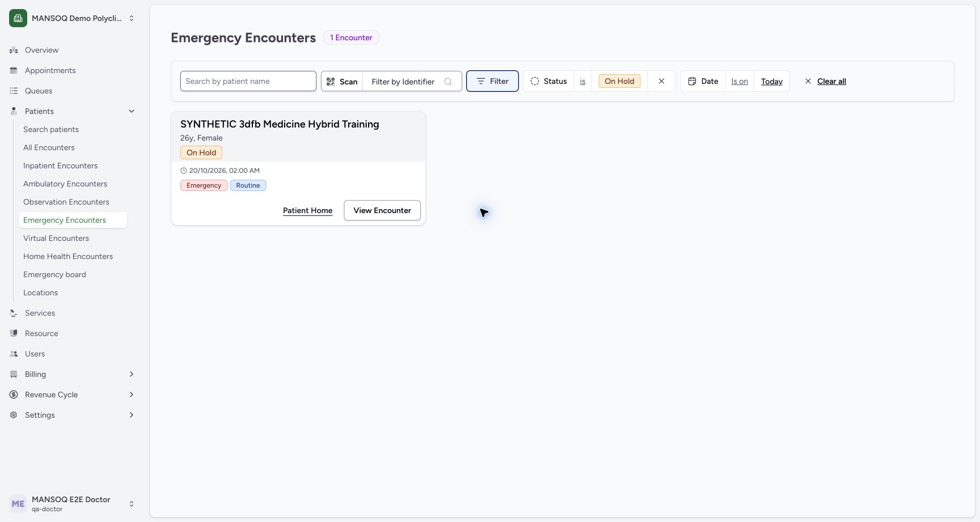The height and width of the screenshot is (522, 980).
Task: Click the Resource sidebar icon
Action: tap(14, 333)
